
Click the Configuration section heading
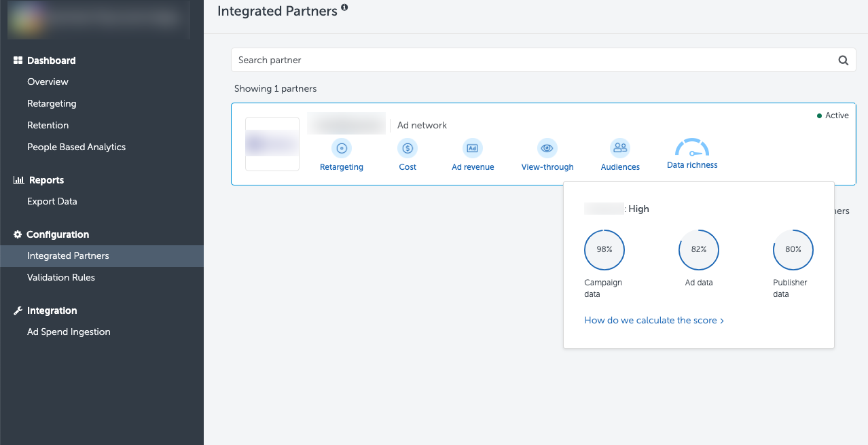click(x=58, y=234)
